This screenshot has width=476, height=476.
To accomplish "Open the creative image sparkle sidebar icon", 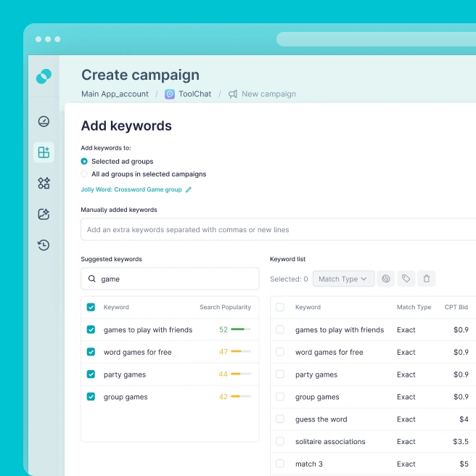I will pos(44,214).
